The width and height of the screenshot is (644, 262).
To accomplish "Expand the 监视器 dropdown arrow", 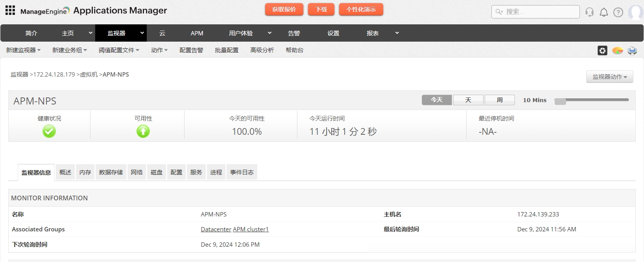I will click(x=142, y=33).
